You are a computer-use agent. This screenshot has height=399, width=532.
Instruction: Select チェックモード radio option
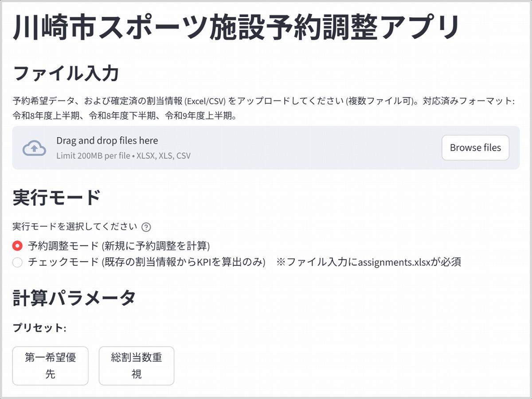(x=17, y=262)
